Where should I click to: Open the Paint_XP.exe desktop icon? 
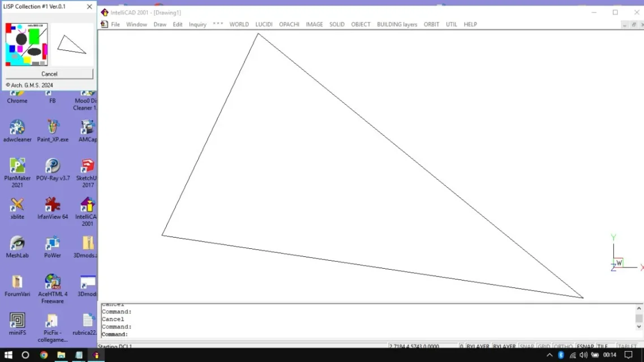[53, 131]
